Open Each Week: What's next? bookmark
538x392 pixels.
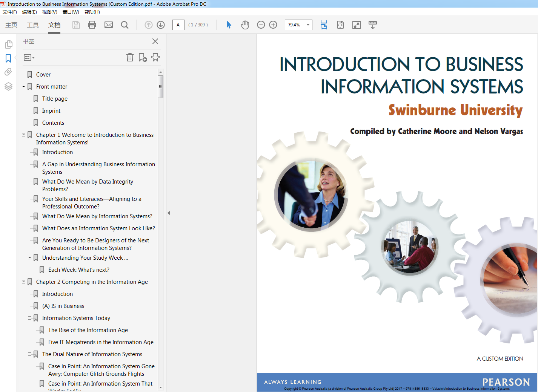(x=79, y=270)
